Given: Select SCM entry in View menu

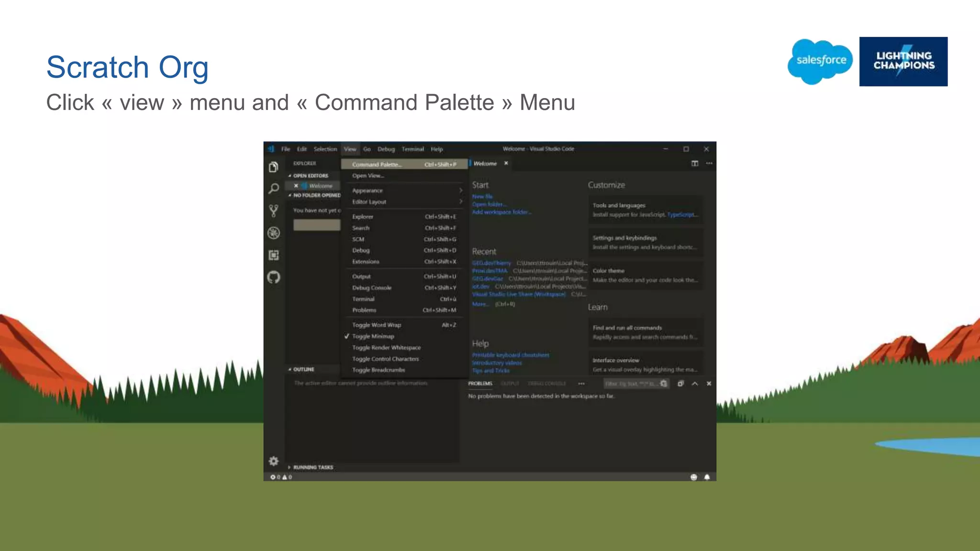Looking at the screenshot, I should (x=404, y=239).
